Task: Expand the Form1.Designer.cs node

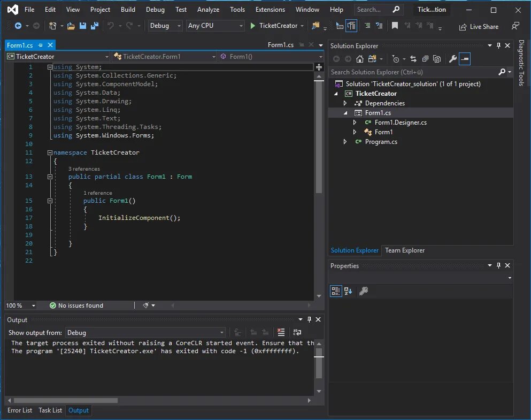Action: pos(355,123)
